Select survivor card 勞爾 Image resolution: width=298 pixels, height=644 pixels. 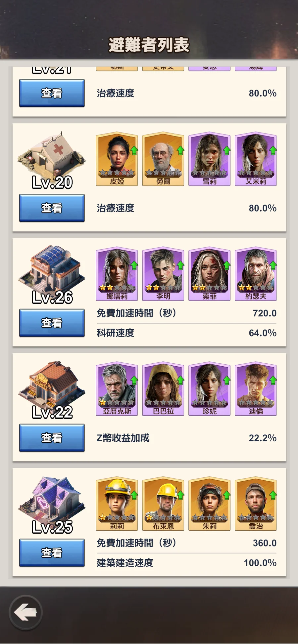[x=163, y=159]
